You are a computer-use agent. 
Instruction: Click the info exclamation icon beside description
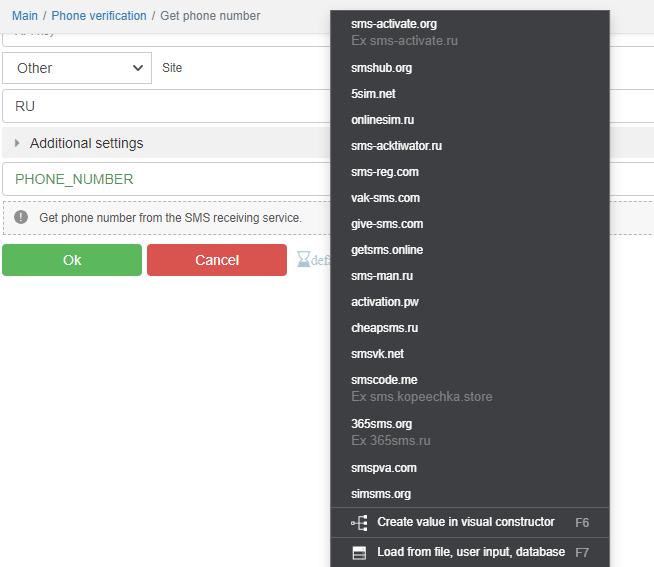pos(21,217)
